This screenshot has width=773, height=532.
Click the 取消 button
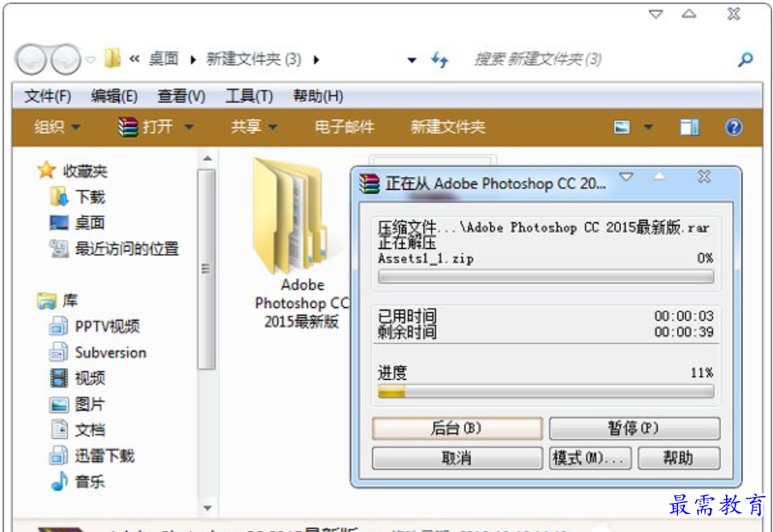457,458
